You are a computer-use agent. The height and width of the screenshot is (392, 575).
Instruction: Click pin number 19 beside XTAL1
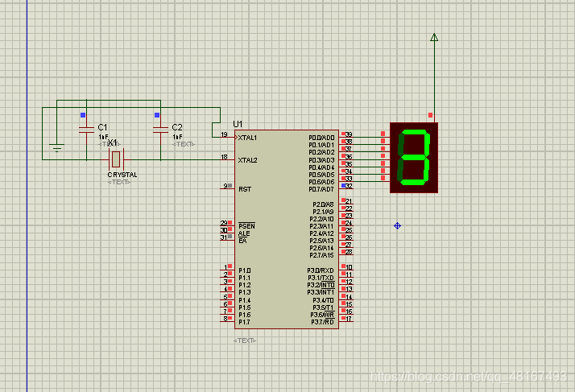point(224,135)
